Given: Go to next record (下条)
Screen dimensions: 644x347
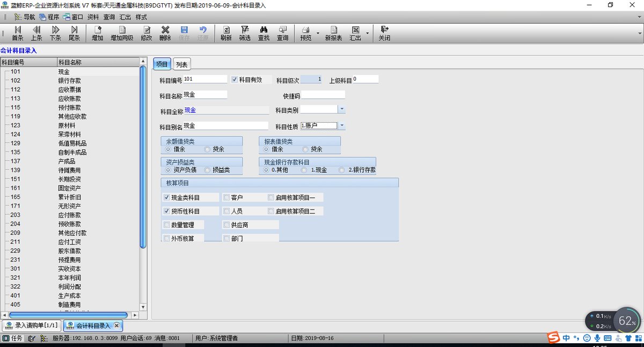Looking at the screenshot, I should point(55,33).
